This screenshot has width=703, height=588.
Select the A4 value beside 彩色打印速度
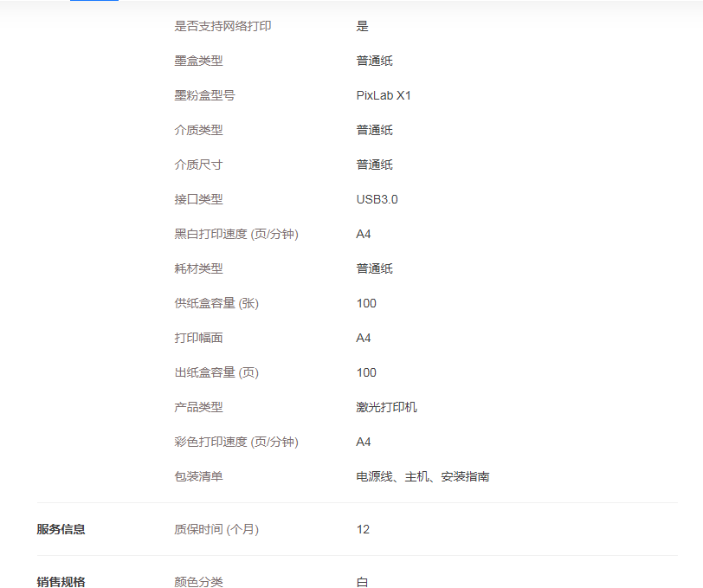click(363, 442)
